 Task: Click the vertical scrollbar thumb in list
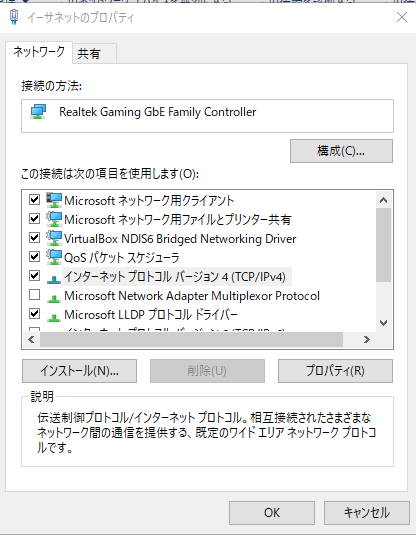384,245
